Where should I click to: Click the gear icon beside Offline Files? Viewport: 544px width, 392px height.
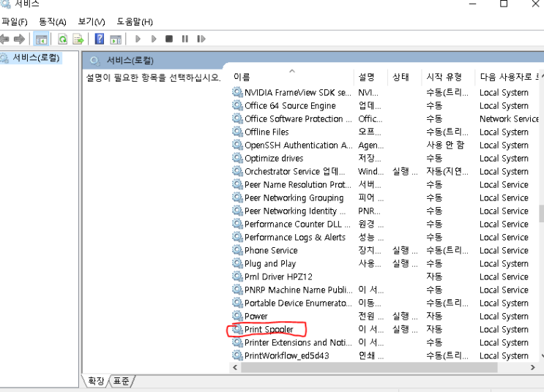(237, 132)
